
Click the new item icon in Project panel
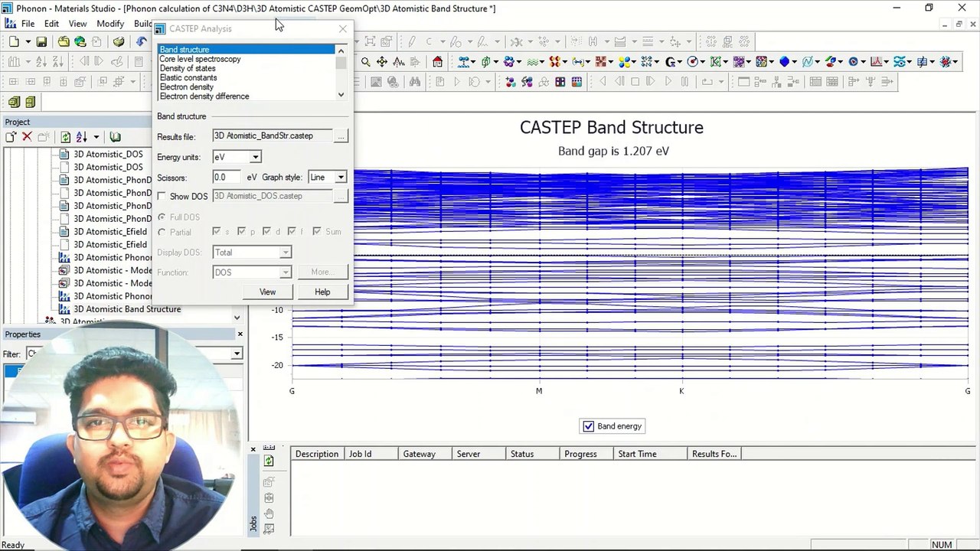[11, 137]
